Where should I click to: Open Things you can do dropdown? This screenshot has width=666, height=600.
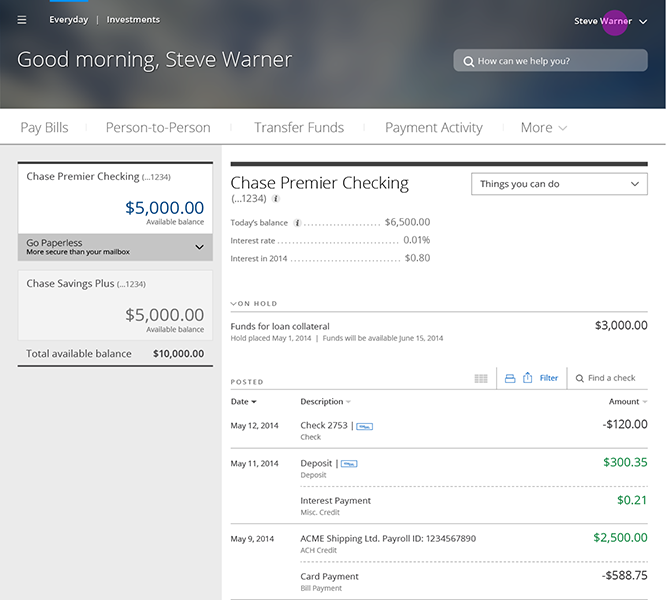pyautogui.click(x=559, y=184)
